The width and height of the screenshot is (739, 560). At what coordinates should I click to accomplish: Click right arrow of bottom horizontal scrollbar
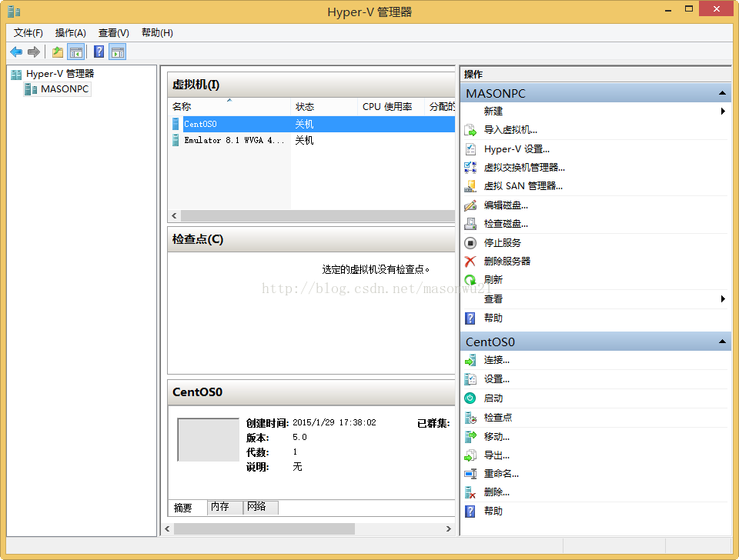pyautogui.click(x=448, y=529)
